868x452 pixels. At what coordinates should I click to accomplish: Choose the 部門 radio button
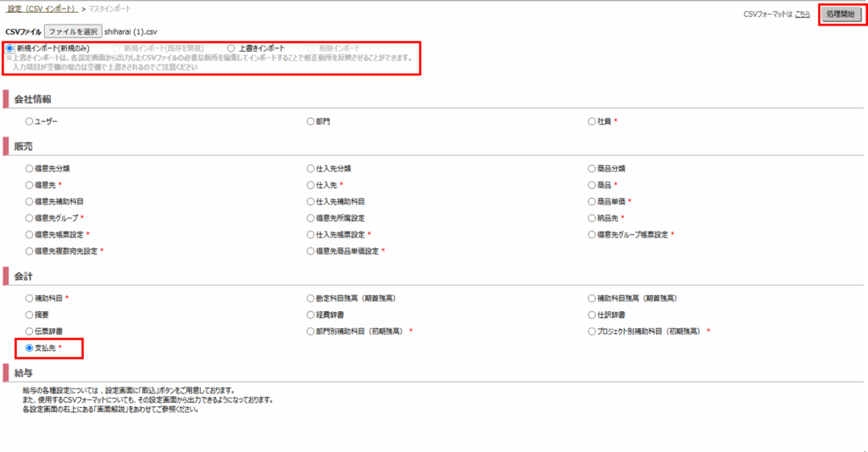tap(310, 121)
